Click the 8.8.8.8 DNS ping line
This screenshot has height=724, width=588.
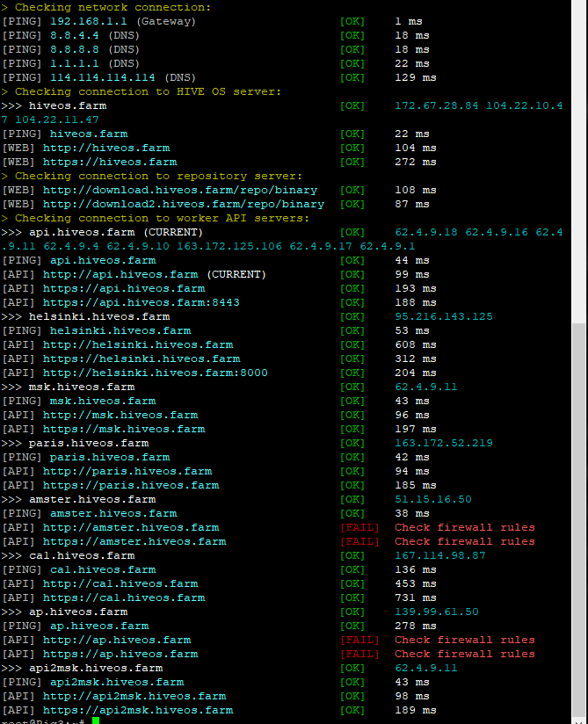tap(215, 49)
